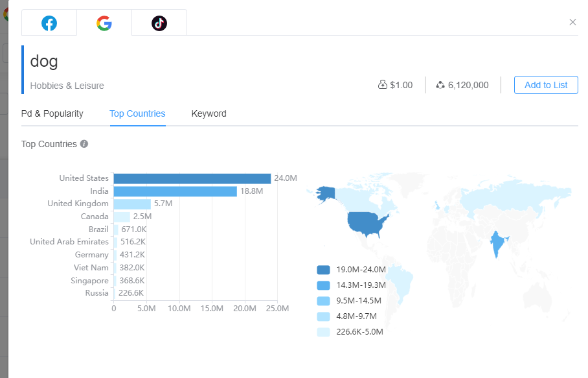Click the Brazil country label
The width and height of the screenshot is (588, 378).
98,230
